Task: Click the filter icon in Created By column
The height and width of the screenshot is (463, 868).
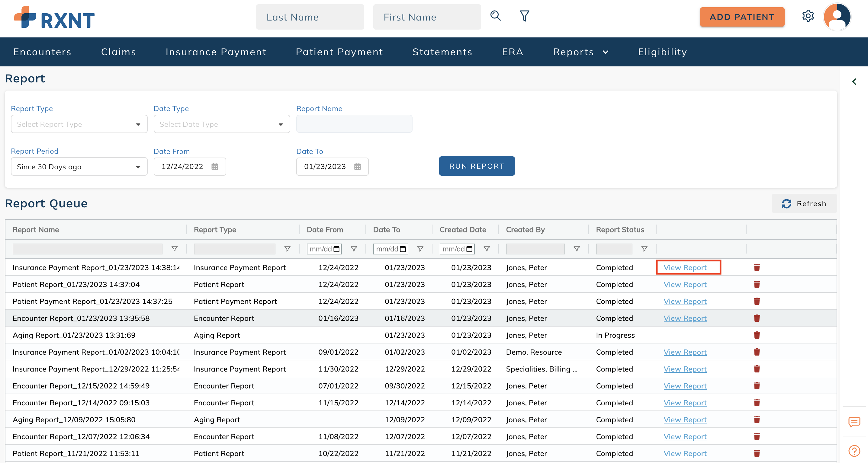Action: (577, 249)
